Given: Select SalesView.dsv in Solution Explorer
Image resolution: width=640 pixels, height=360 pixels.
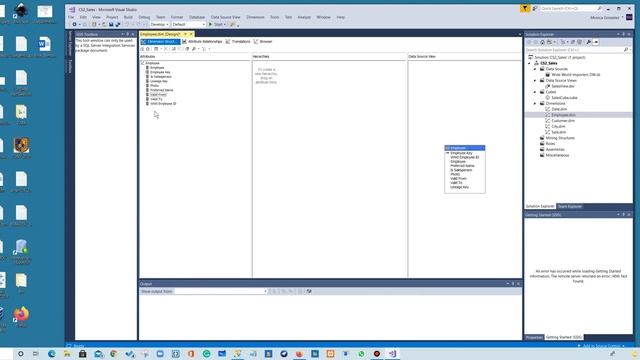Looking at the screenshot, I should [x=560, y=86].
